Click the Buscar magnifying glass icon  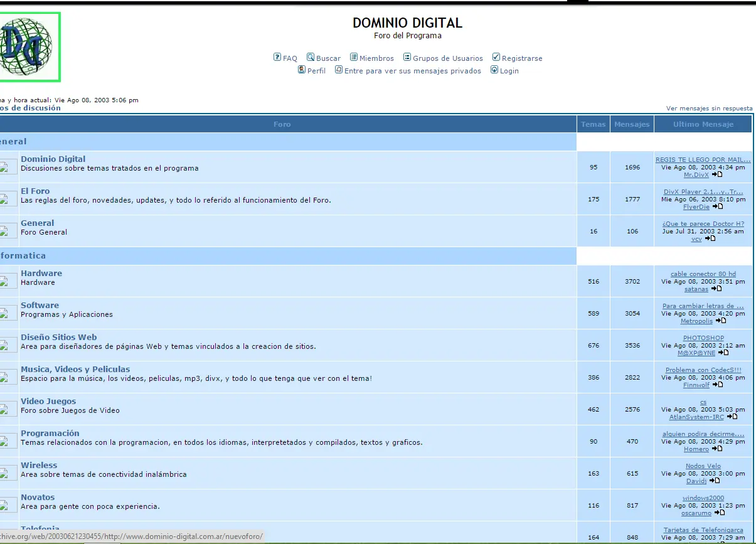tap(310, 57)
